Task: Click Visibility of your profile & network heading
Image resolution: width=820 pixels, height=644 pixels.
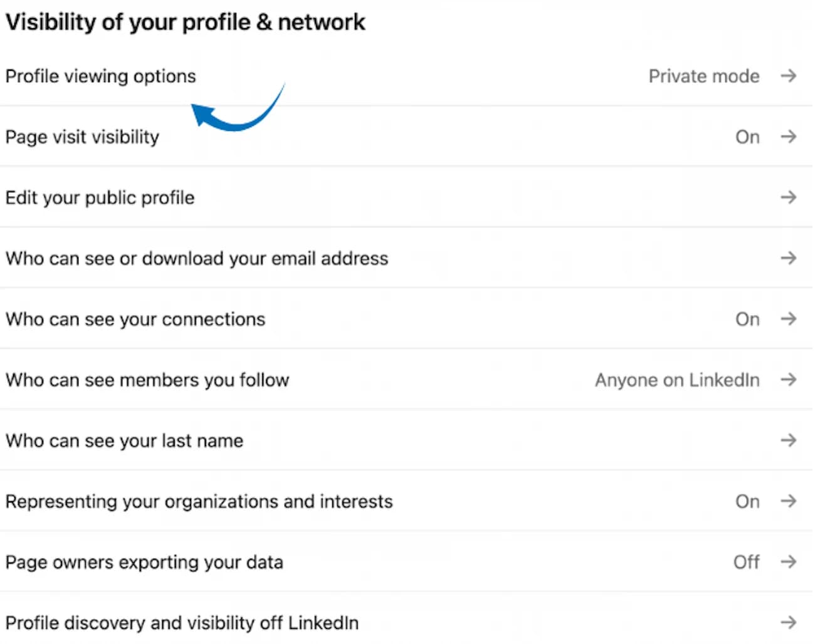Action: pos(185,22)
